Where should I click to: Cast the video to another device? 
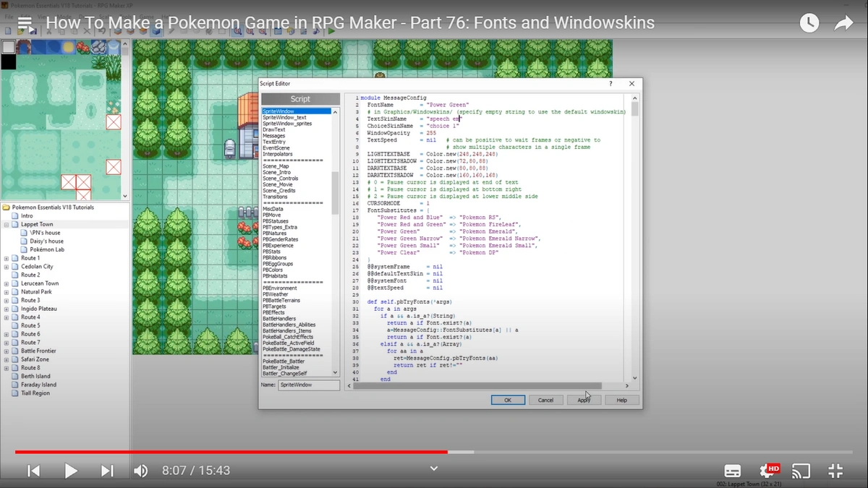pos(801,471)
